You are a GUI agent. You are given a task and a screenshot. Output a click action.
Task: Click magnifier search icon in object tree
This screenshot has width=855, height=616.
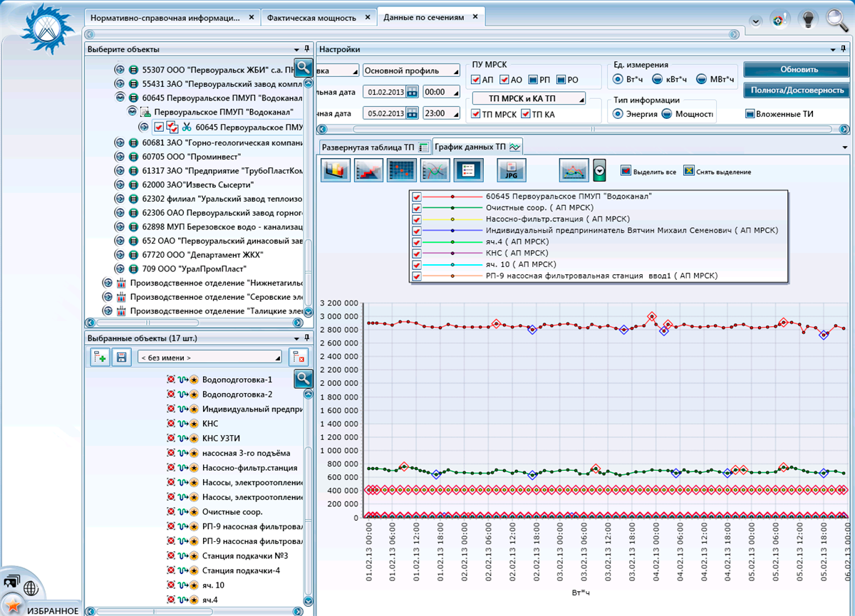point(304,68)
